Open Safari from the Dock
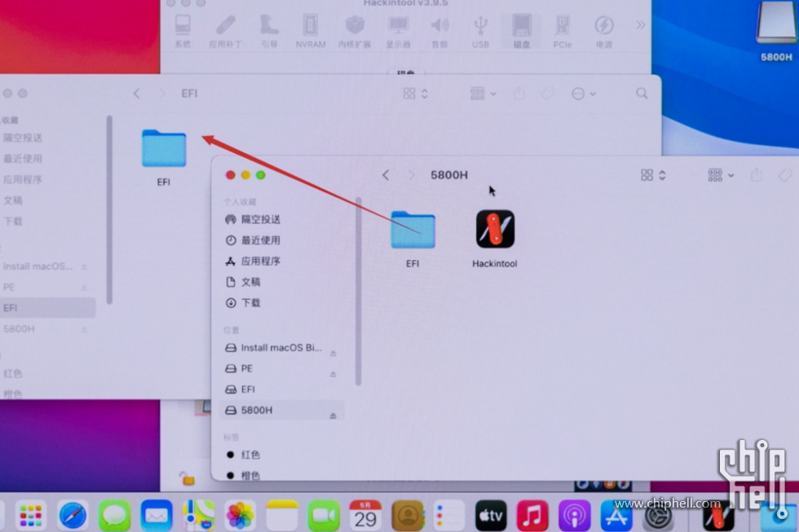The height and width of the screenshot is (532, 799). [x=73, y=516]
